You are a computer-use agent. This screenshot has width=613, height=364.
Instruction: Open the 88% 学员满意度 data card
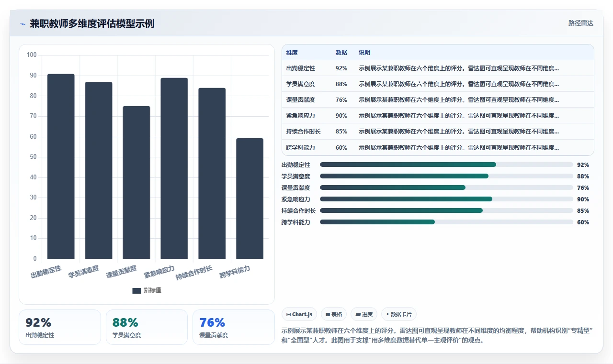pyautogui.click(x=147, y=327)
